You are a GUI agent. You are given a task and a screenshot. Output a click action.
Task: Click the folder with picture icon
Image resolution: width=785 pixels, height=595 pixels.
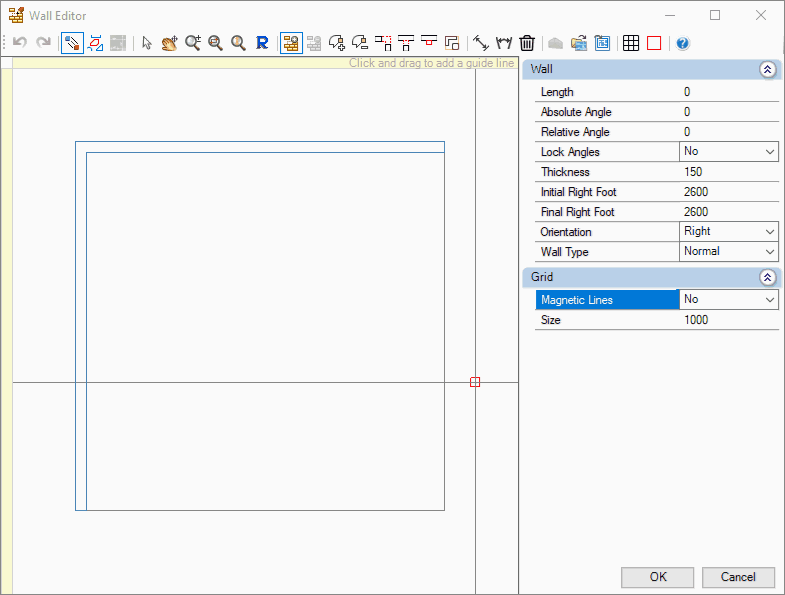[x=579, y=43]
